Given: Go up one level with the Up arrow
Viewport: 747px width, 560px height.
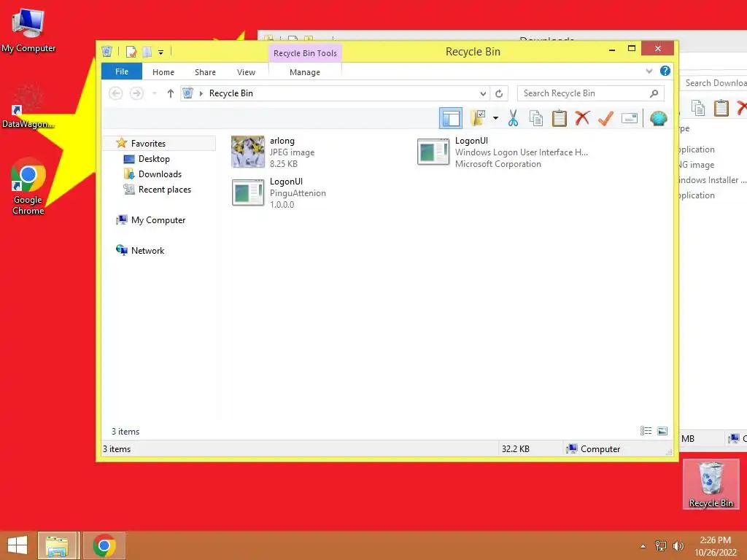Looking at the screenshot, I should tap(170, 93).
